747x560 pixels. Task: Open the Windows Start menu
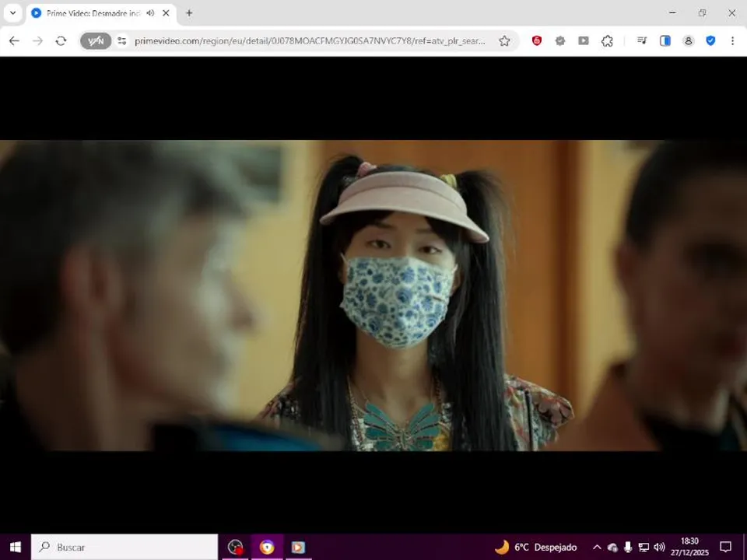(16, 547)
